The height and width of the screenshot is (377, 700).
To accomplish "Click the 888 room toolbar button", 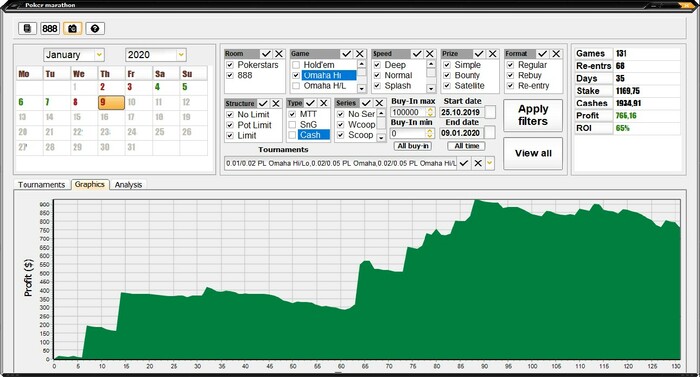I will tap(50, 29).
